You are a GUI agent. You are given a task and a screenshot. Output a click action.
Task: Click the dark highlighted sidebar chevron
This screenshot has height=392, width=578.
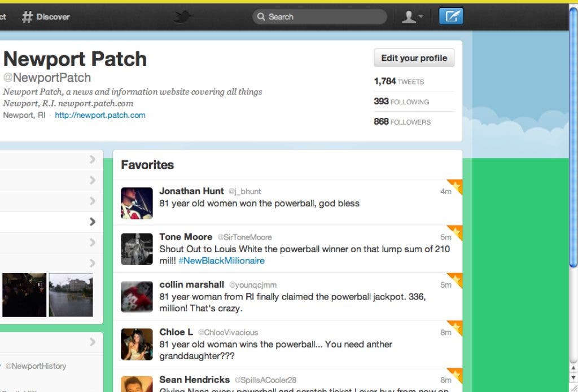pos(93,222)
